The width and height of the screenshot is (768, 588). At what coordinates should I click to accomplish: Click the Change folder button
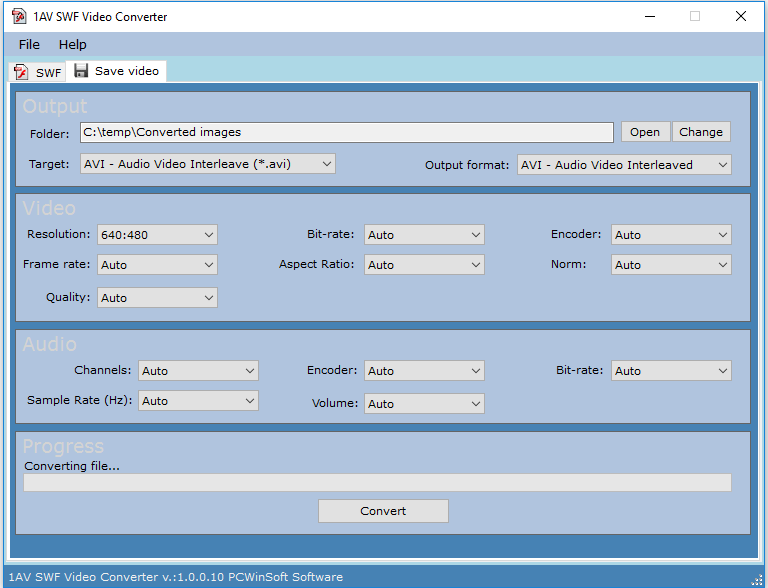point(701,132)
